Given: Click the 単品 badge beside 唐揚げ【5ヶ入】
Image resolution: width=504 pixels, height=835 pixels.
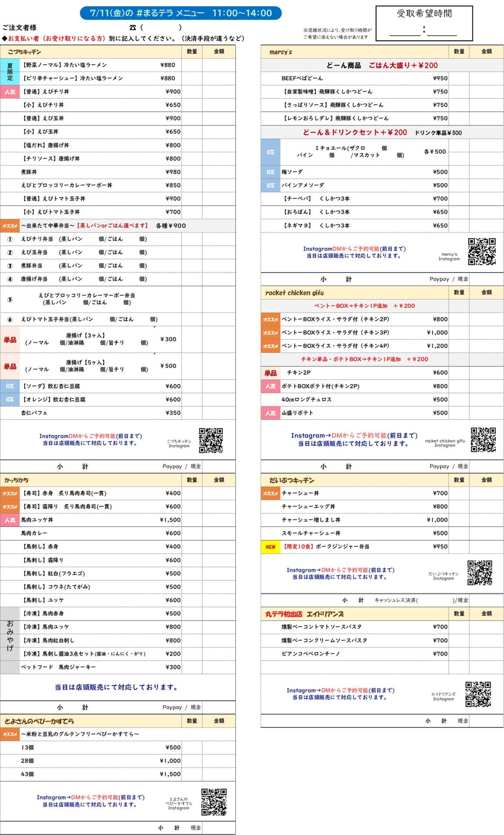Looking at the screenshot, I should pos(10,366).
